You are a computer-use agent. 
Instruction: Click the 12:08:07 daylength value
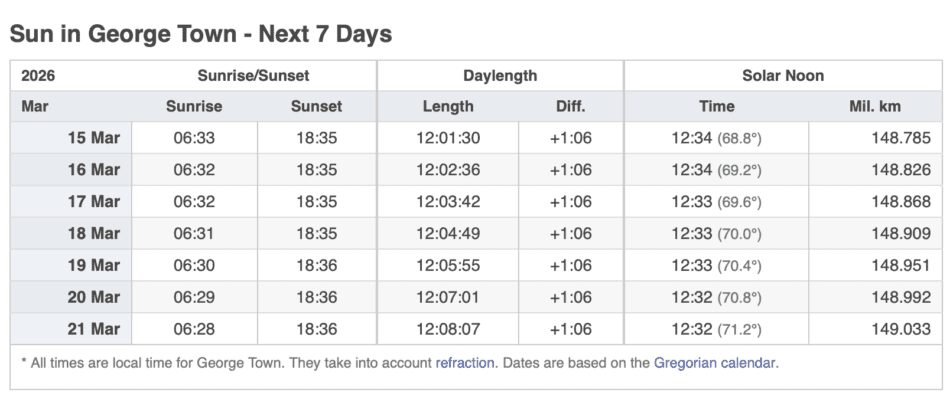click(x=448, y=330)
